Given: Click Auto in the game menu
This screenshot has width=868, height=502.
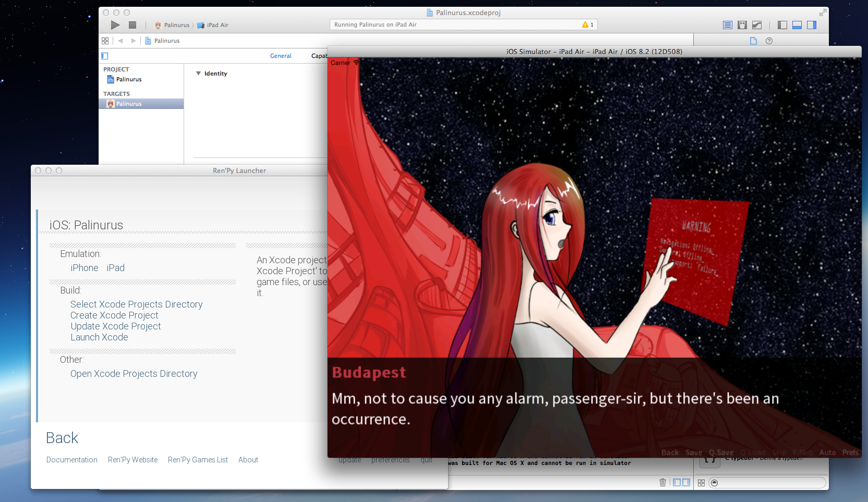Looking at the screenshot, I should coord(827,452).
